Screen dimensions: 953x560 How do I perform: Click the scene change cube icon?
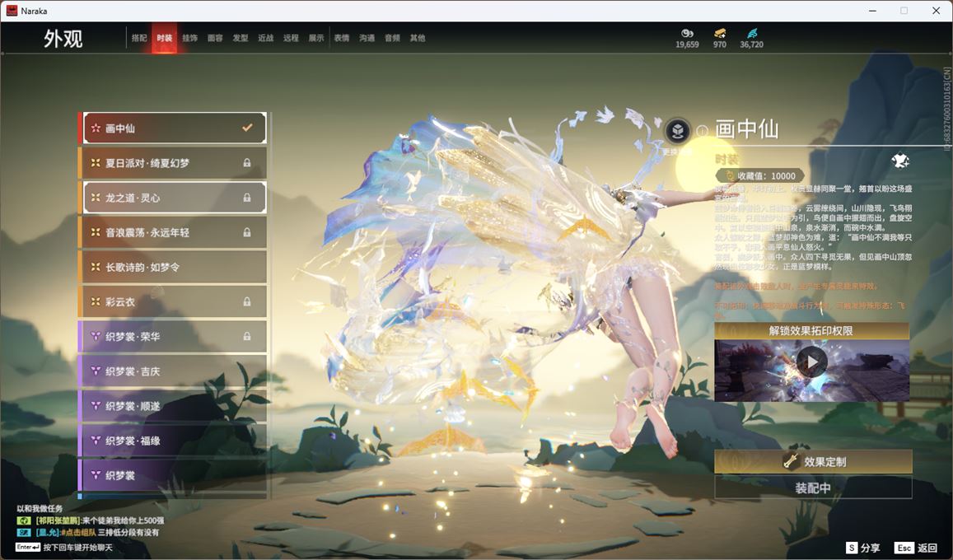coord(677,131)
